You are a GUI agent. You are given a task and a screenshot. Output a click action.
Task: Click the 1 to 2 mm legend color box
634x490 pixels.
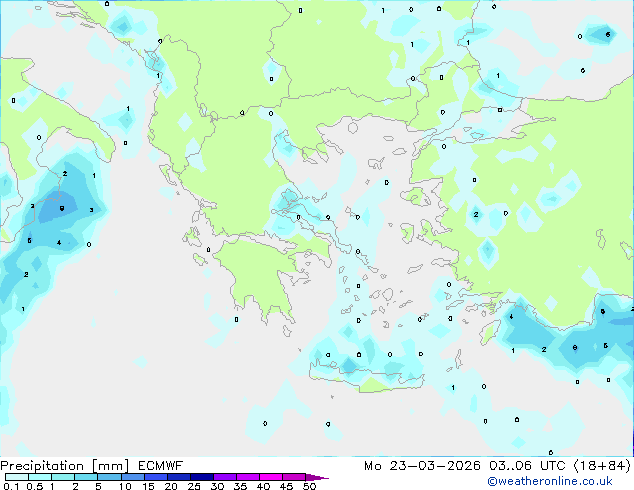pos(63,477)
